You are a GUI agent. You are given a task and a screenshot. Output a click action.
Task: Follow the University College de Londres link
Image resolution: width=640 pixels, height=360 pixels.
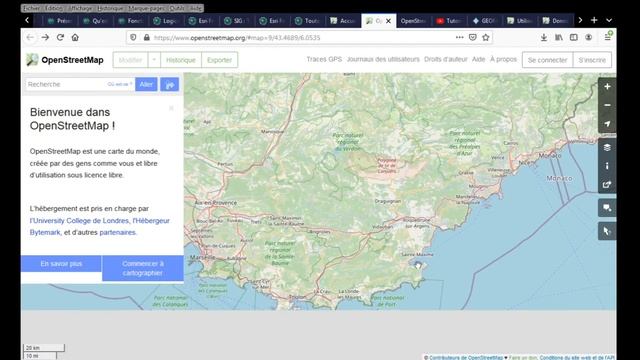79,220
